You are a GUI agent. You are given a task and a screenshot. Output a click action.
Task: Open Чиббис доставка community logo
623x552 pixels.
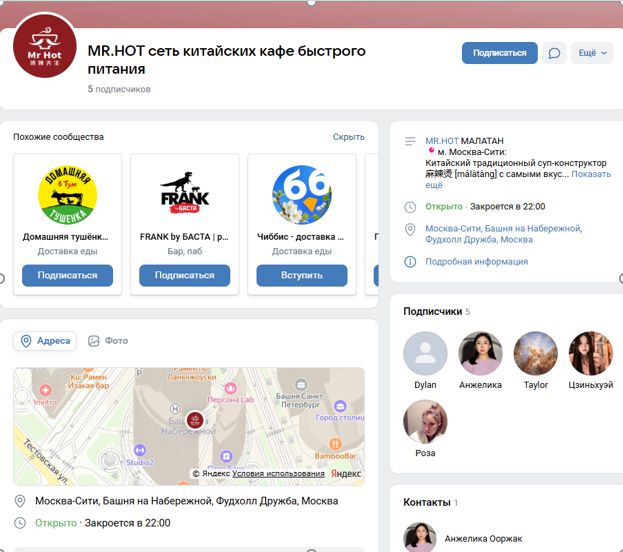point(302,195)
